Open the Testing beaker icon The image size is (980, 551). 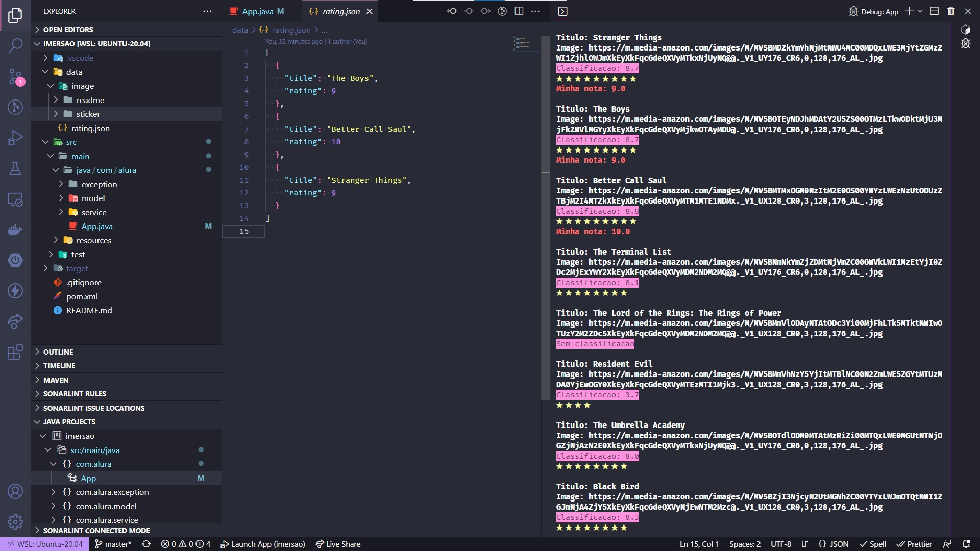click(x=15, y=168)
